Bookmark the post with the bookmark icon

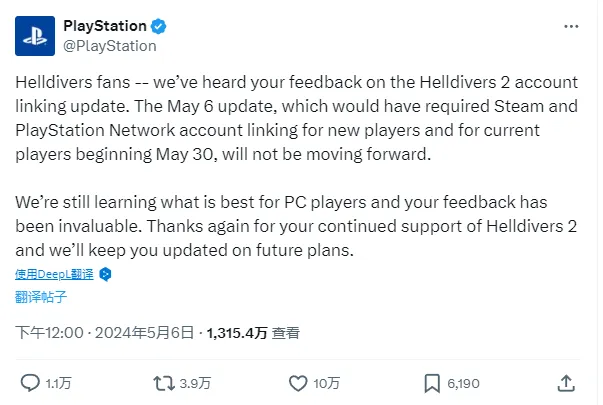[x=432, y=382]
